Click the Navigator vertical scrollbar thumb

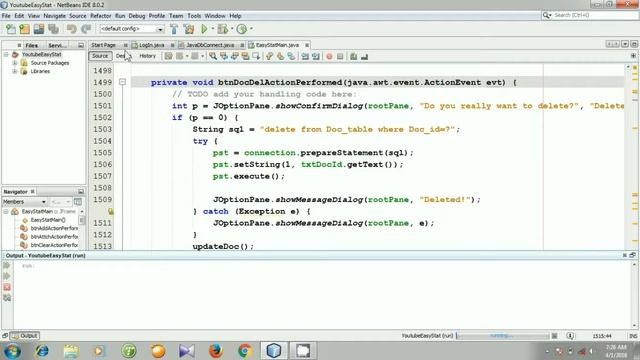click(82, 220)
